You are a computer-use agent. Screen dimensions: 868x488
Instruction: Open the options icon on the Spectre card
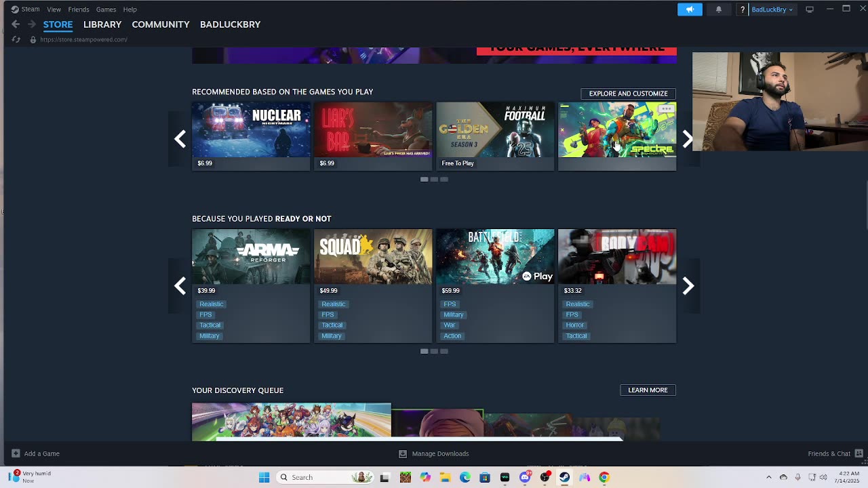667,108
